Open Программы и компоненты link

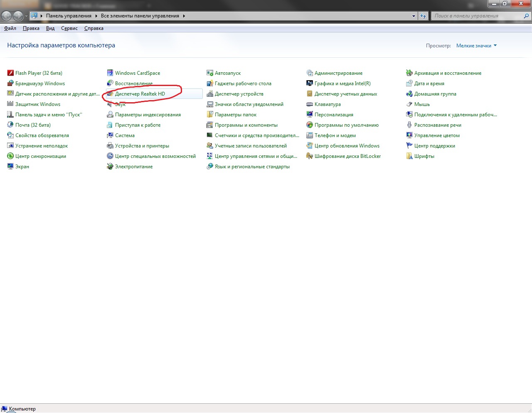246,125
